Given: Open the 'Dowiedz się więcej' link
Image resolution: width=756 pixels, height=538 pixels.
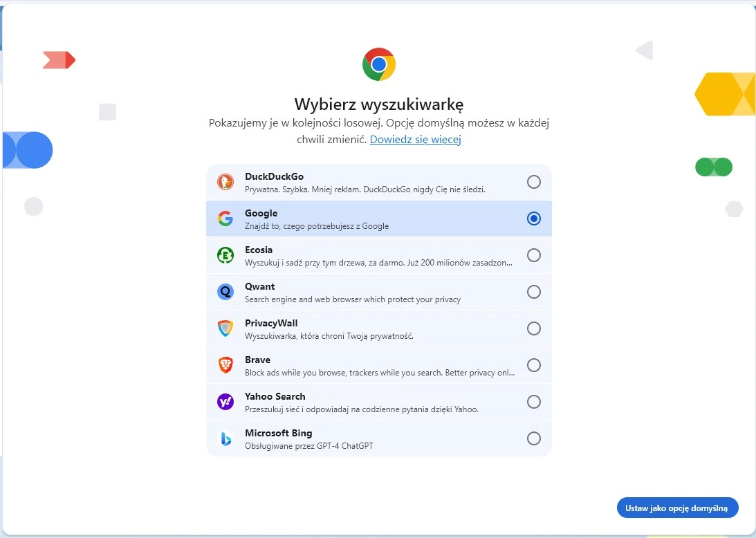Looking at the screenshot, I should (415, 140).
